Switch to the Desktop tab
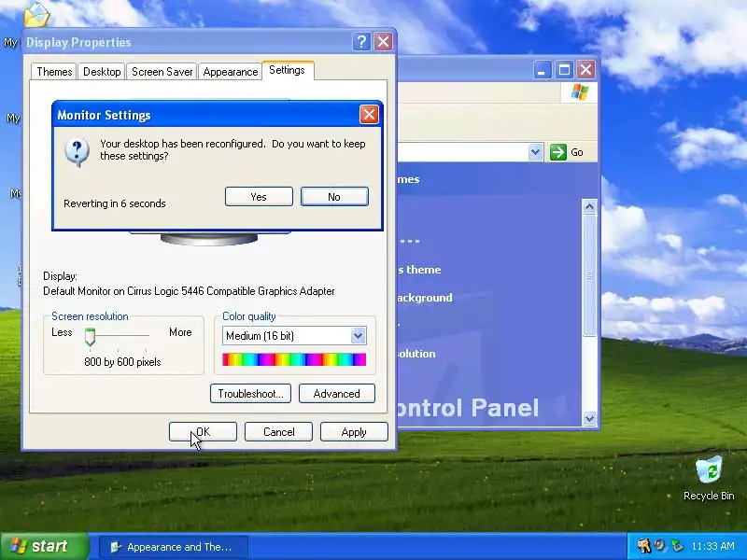 (x=102, y=72)
